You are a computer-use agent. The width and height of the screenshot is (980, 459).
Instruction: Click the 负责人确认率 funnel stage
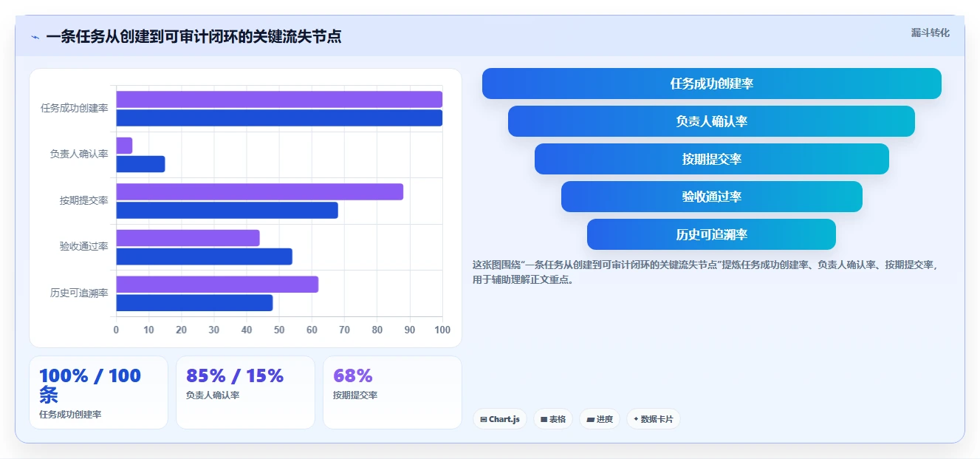click(x=712, y=121)
